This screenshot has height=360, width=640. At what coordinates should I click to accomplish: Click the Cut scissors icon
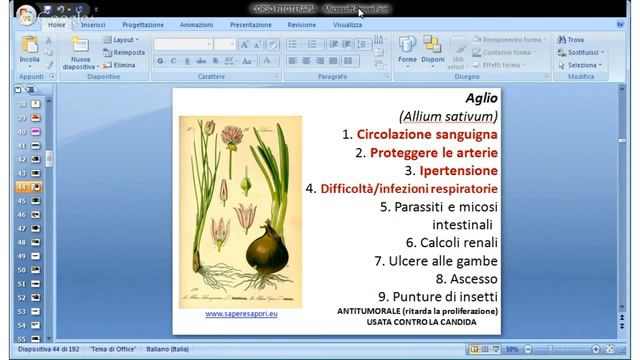click(49, 40)
